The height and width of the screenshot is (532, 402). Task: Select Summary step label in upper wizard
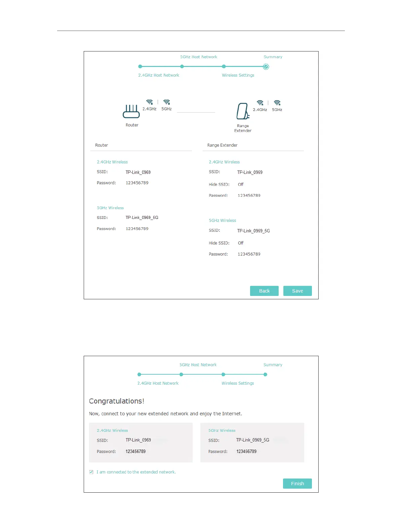(x=273, y=57)
